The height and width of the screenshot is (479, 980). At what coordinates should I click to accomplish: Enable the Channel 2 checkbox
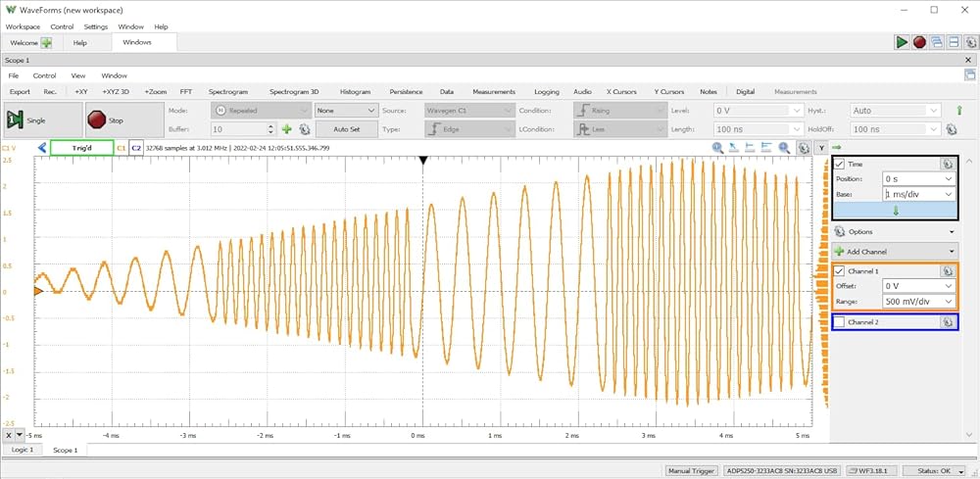coord(840,321)
